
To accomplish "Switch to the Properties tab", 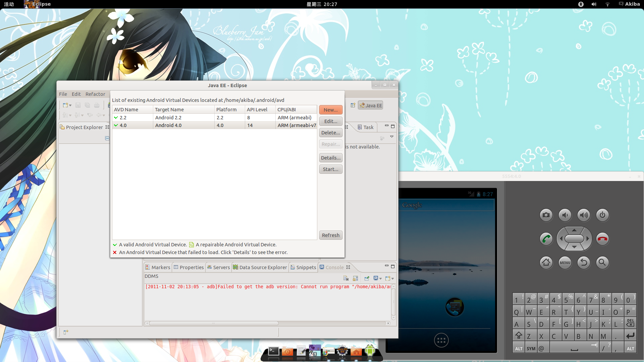I will click(189, 267).
